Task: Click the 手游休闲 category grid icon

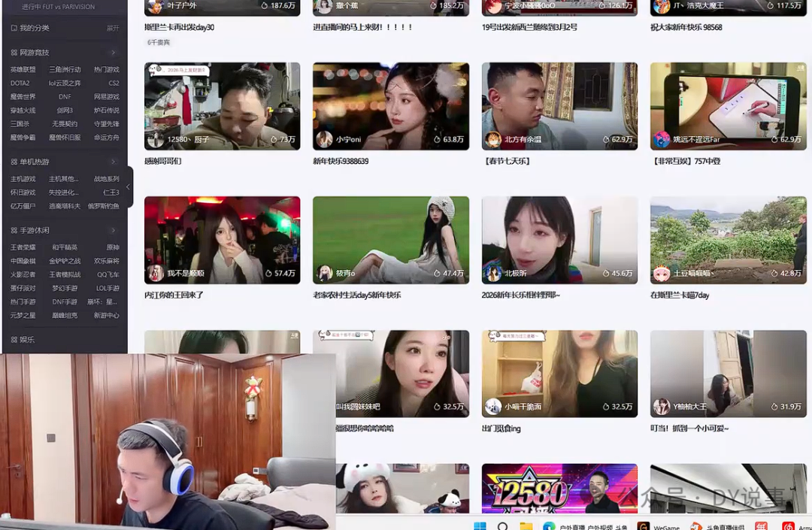Action: click(x=14, y=230)
